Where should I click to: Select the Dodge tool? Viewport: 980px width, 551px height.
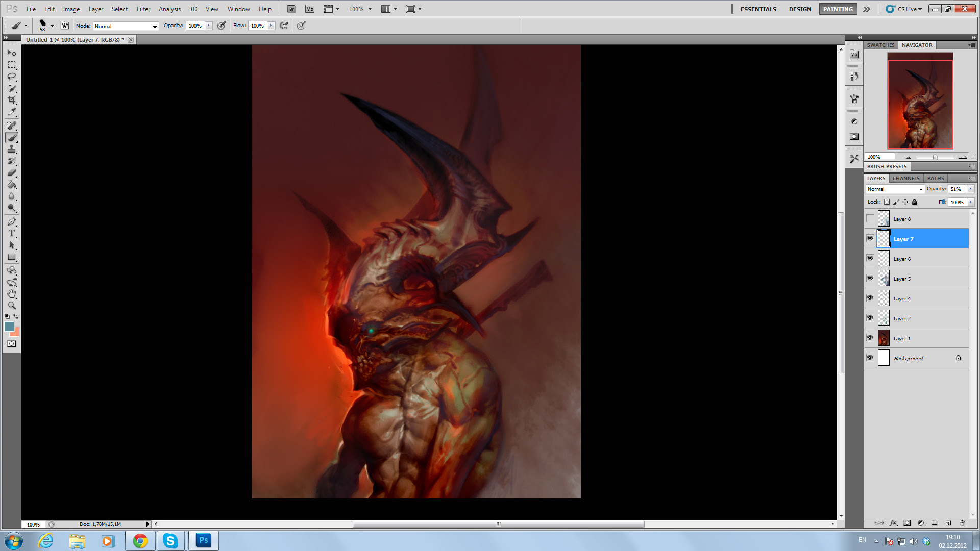pyautogui.click(x=12, y=208)
